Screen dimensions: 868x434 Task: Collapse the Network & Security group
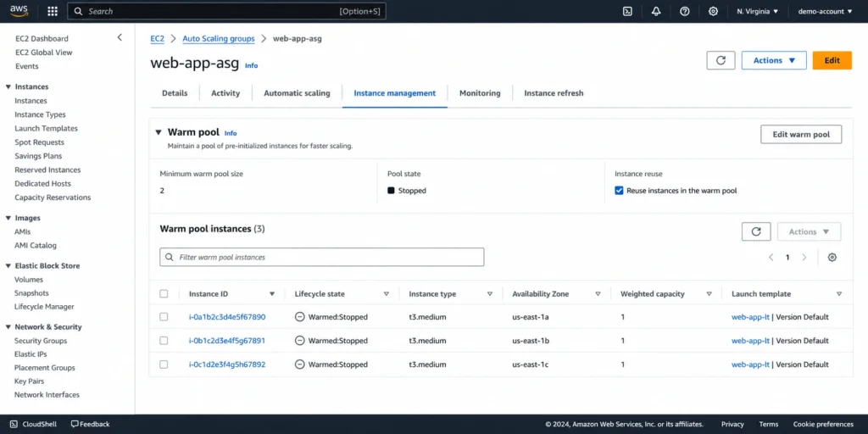coord(8,327)
